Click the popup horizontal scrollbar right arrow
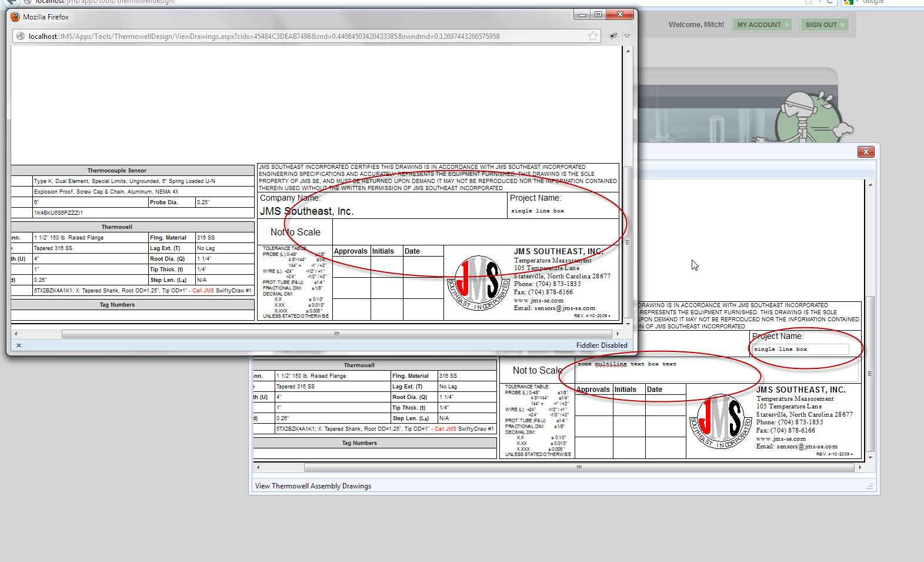 click(618, 334)
